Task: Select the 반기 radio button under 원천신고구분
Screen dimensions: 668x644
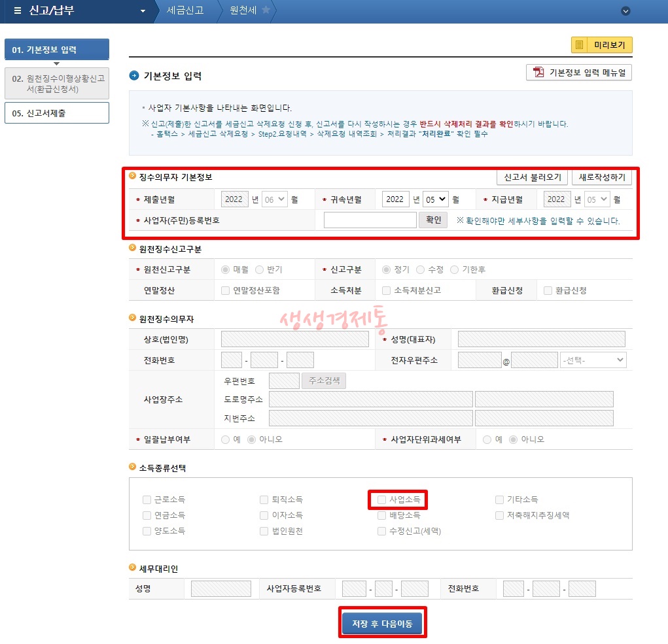Action: pos(258,270)
